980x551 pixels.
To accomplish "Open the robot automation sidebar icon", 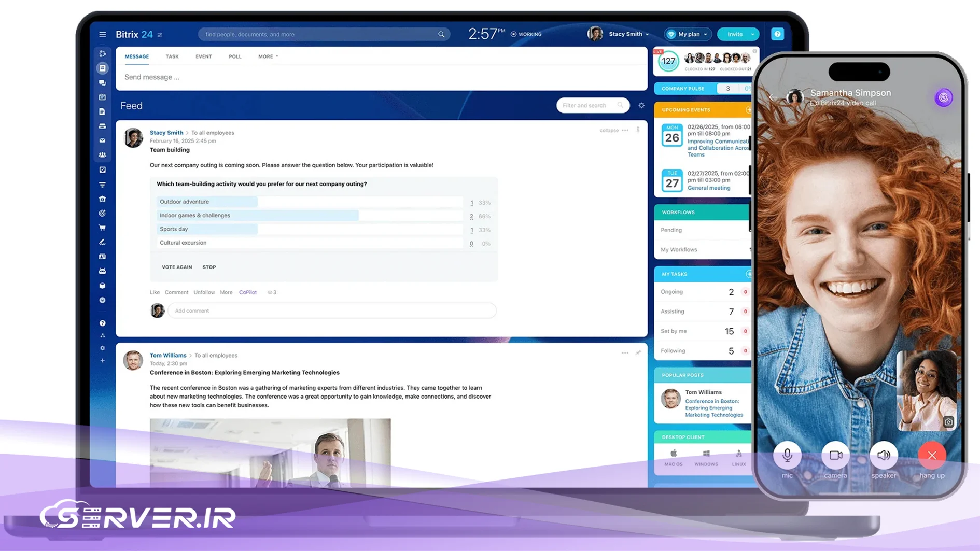I will 102,271.
